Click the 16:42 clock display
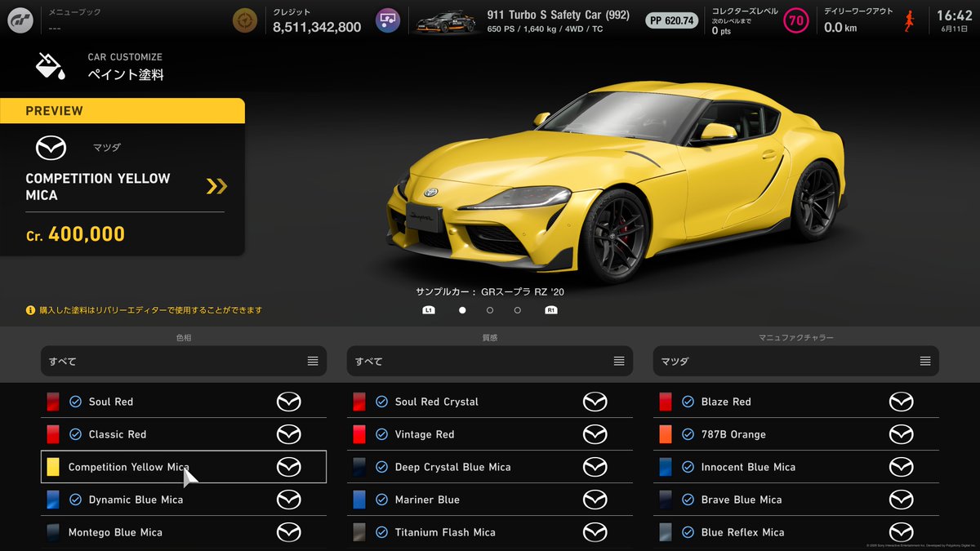Viewport: 980px width, 551px height. [954, 16]
